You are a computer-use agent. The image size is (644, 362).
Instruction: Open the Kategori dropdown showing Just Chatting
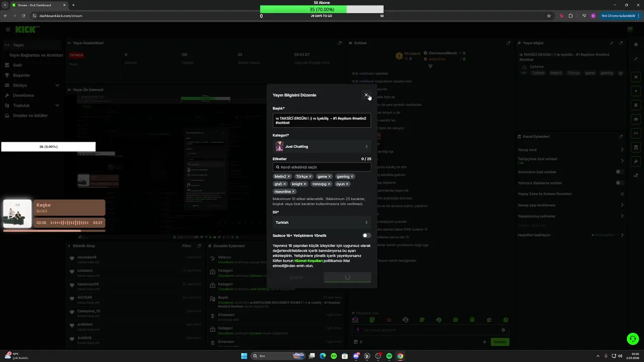coord(322,146)
